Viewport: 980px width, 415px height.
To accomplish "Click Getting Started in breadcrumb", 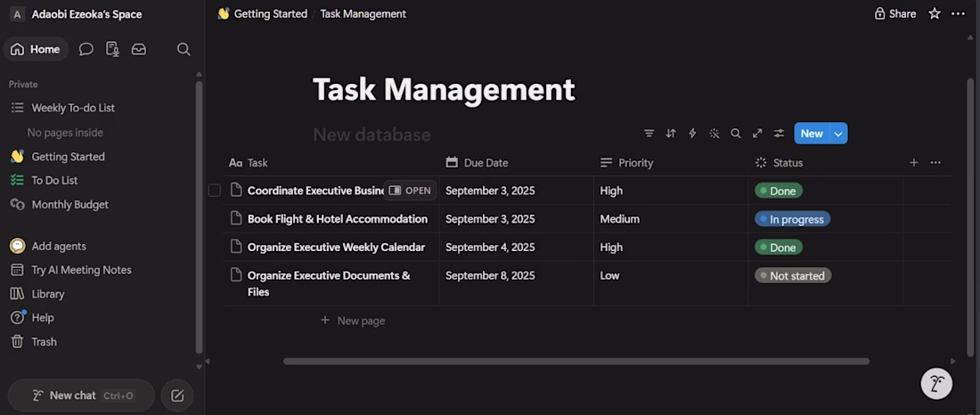I will [x=271, y=13].
